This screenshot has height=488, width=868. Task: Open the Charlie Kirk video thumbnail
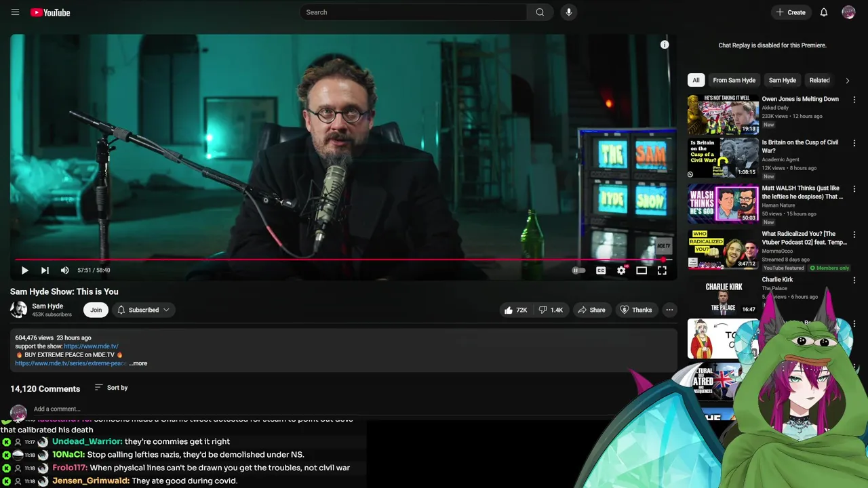coord(723,295)
